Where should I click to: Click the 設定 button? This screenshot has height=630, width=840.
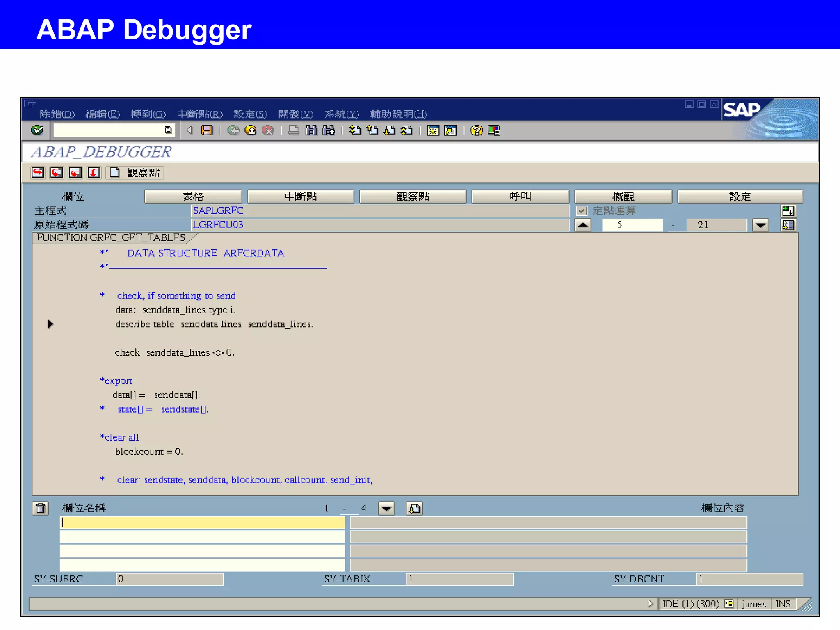pos(740,196)
